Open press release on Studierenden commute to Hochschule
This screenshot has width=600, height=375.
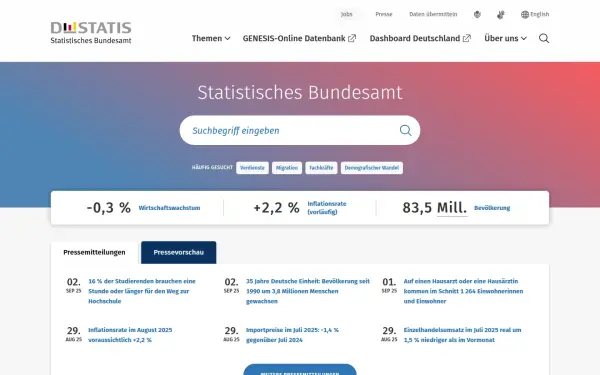[x=142, y=291]
